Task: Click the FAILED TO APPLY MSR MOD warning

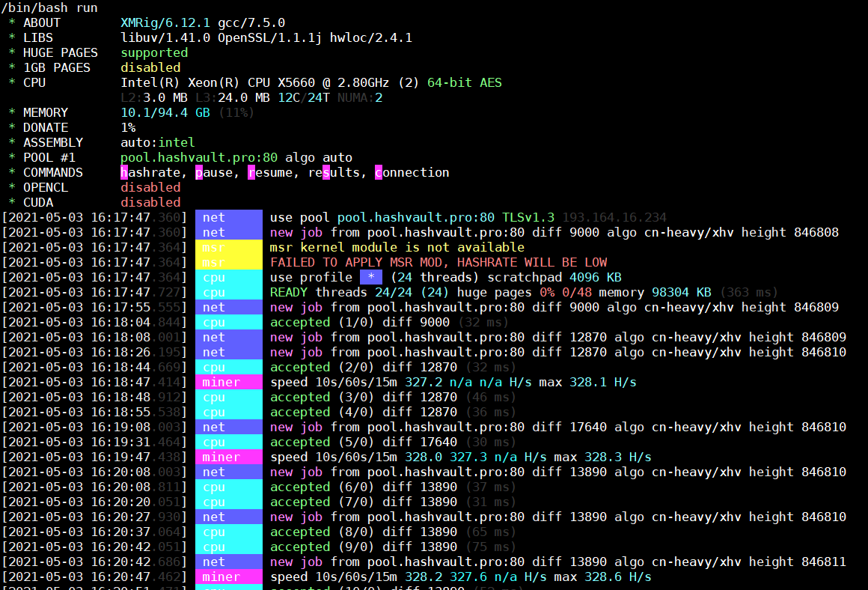Action: 438,262
